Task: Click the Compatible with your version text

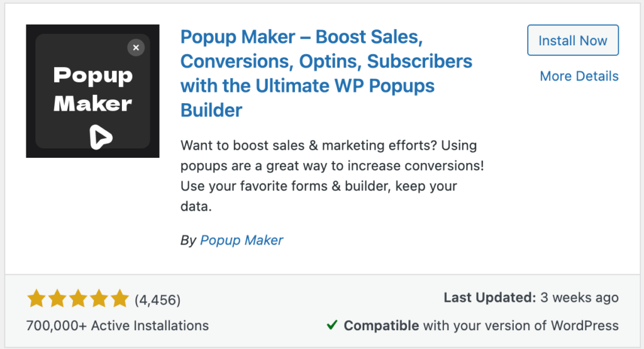Action: click(481, 326)
